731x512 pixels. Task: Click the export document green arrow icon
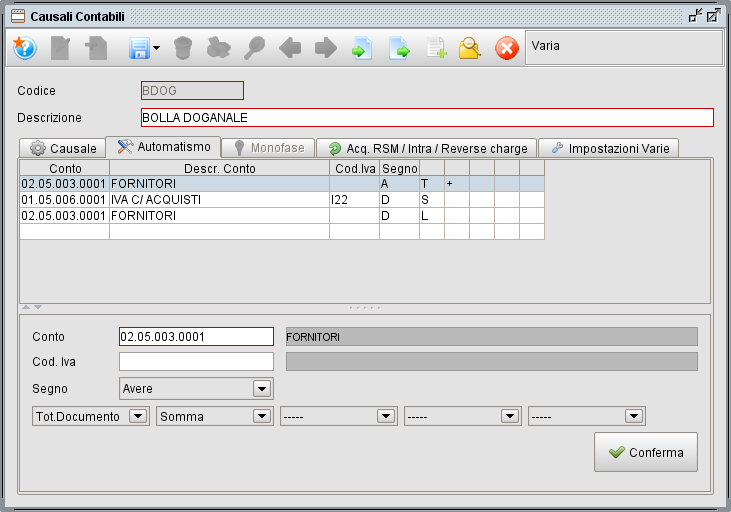tap(399, 48)
